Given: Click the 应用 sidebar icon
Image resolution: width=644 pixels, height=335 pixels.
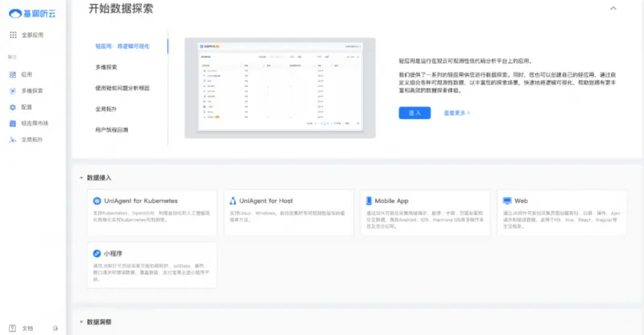Looking at the screenshot, I should pos(13,74).
